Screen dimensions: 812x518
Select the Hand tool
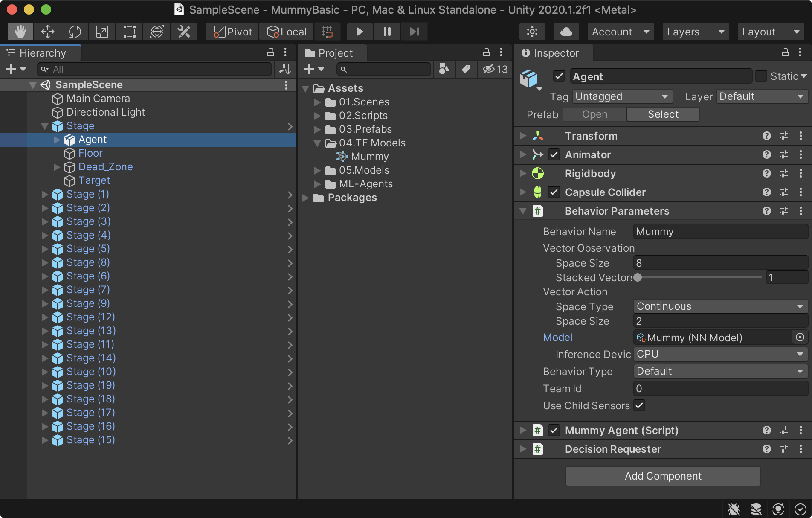pos(20,32)
